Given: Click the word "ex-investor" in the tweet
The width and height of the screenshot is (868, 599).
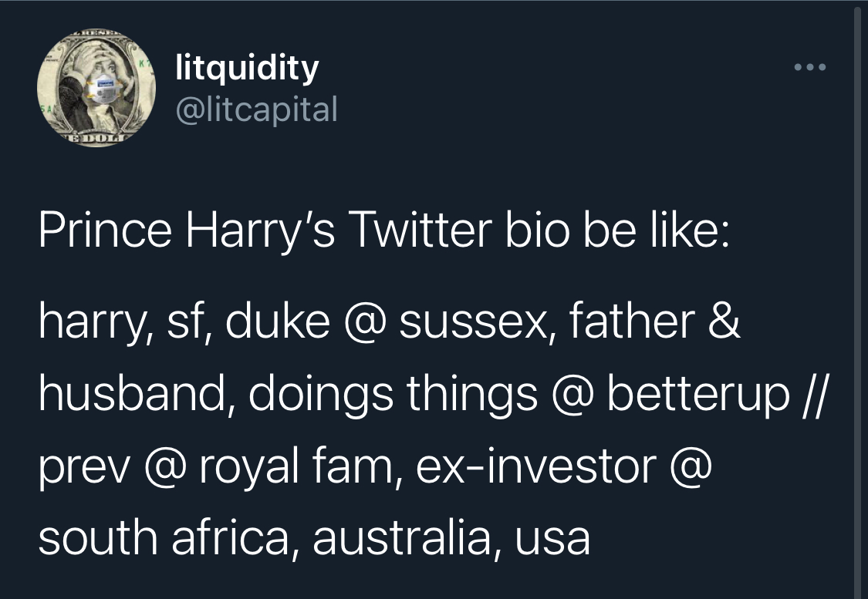Looking at the screenshot, I should tap(535, 466).
